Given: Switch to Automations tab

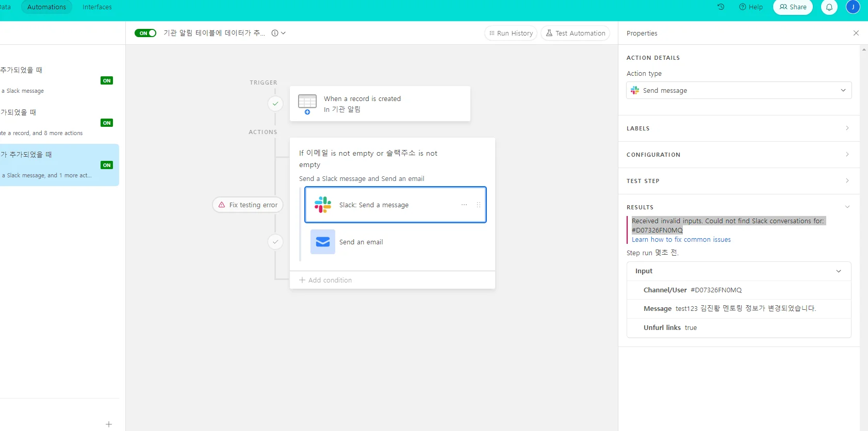Looking at the screenshot, I should click(46, 7).
